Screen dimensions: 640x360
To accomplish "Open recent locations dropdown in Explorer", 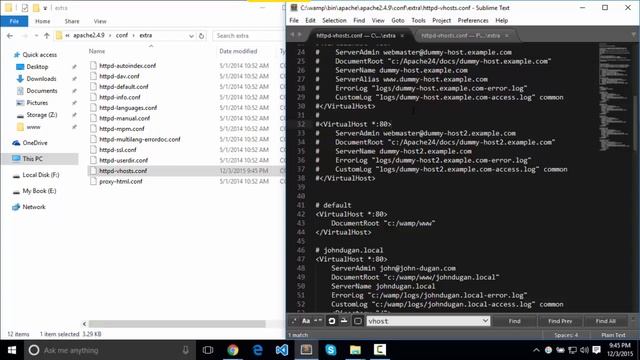I will tap(36, 36).
